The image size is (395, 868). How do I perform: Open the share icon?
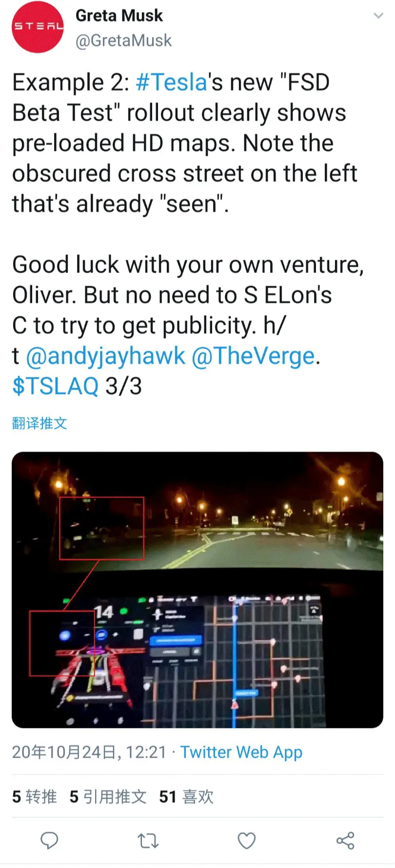click(345, 841)
